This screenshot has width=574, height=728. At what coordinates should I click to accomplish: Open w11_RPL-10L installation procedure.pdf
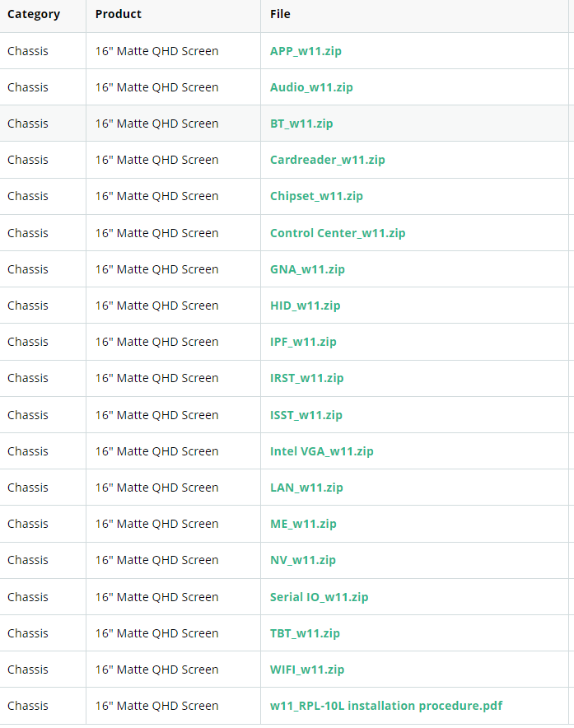[x=386, y=706]
